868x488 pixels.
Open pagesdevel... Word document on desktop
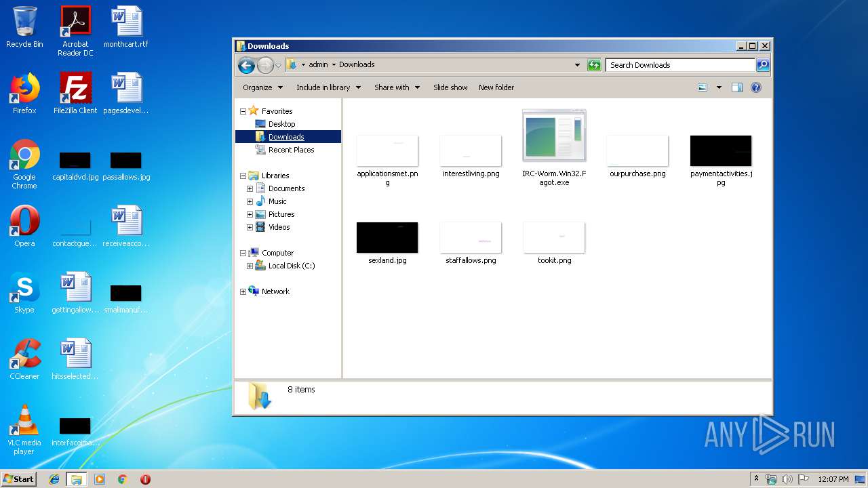click(x=126, y=93)
